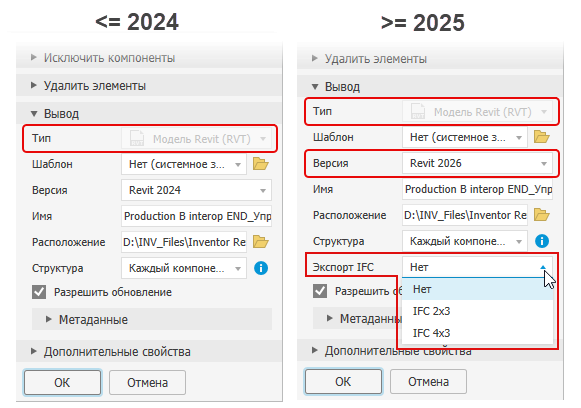Click Расположение path field in right panel
This screenshot has width=581, height=408.
(x=465, y=215)
